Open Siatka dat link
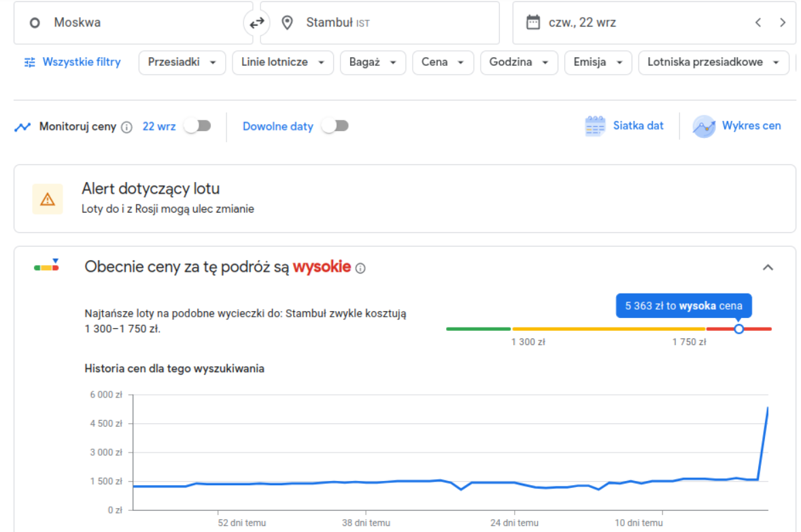This screenshot has height=532, width=801. pos(638,126)
